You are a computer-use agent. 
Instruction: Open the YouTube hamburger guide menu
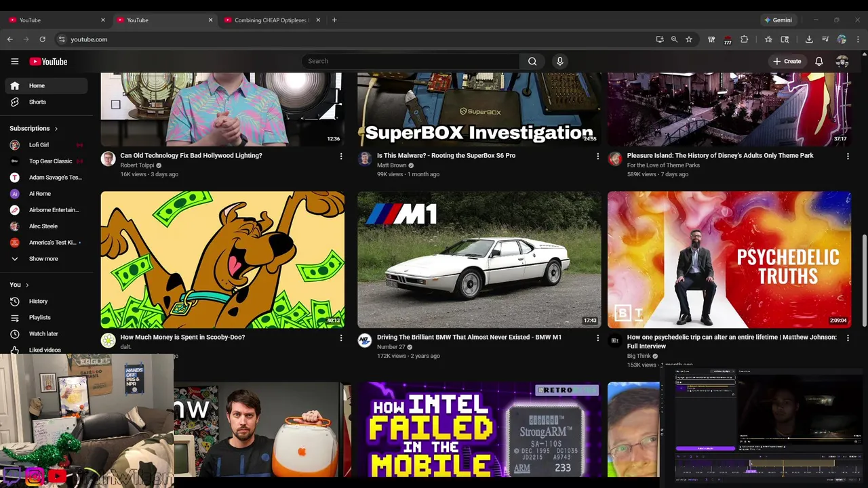pos(14,61)
